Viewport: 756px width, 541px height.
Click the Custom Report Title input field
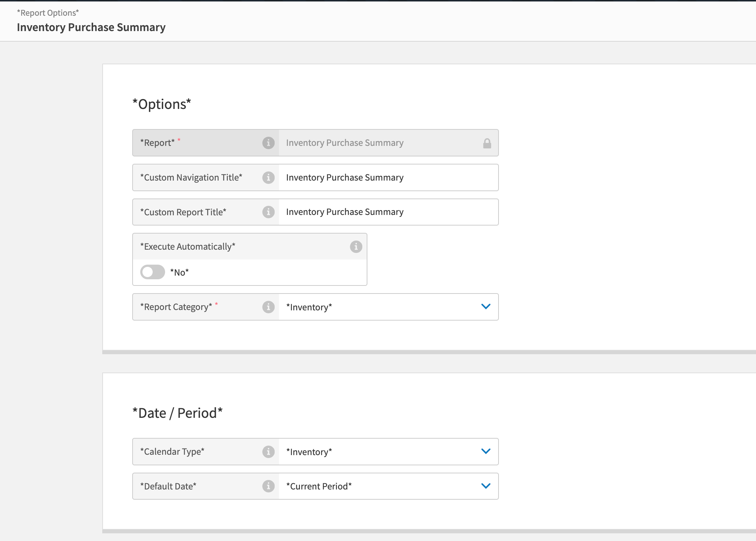[387, 212]
